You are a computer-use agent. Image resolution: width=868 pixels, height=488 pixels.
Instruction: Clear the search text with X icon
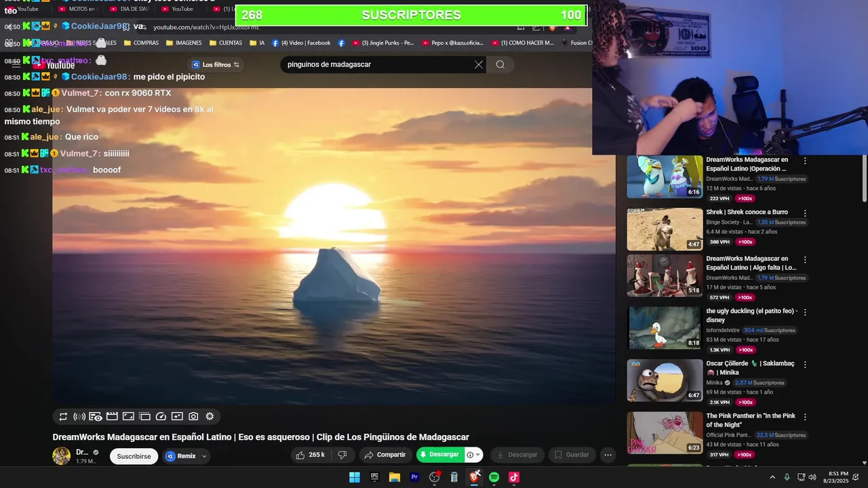coord(479,64)
